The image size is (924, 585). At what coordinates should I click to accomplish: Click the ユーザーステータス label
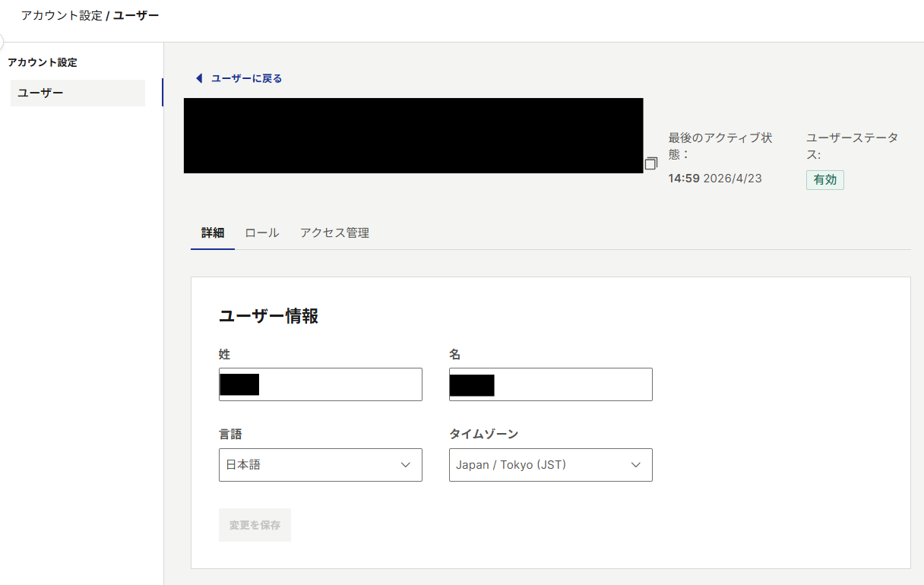click(x=852, y=146)
